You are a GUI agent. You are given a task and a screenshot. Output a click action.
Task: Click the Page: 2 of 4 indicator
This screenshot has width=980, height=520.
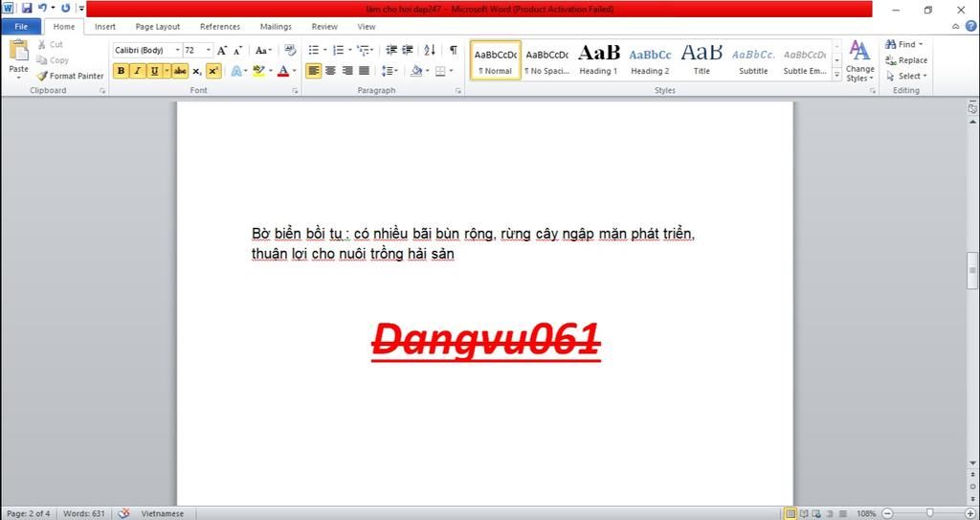(x=29, y=513)
